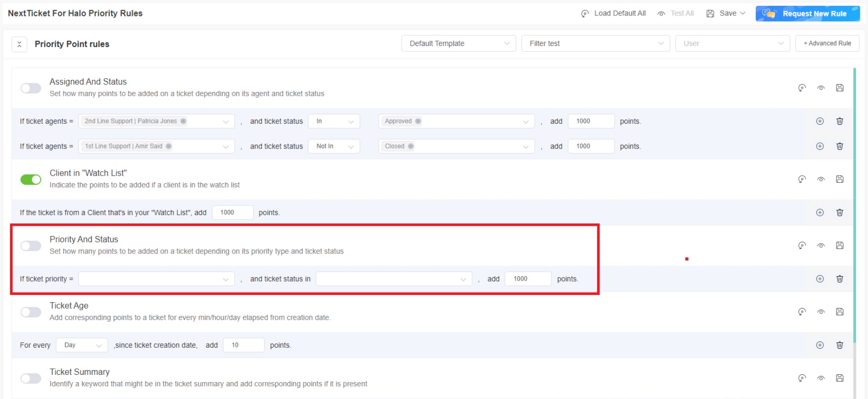Viewport: 868px width, 399px height.
Task: Add a row after the 1st Line Support rule
Action: 820,146
